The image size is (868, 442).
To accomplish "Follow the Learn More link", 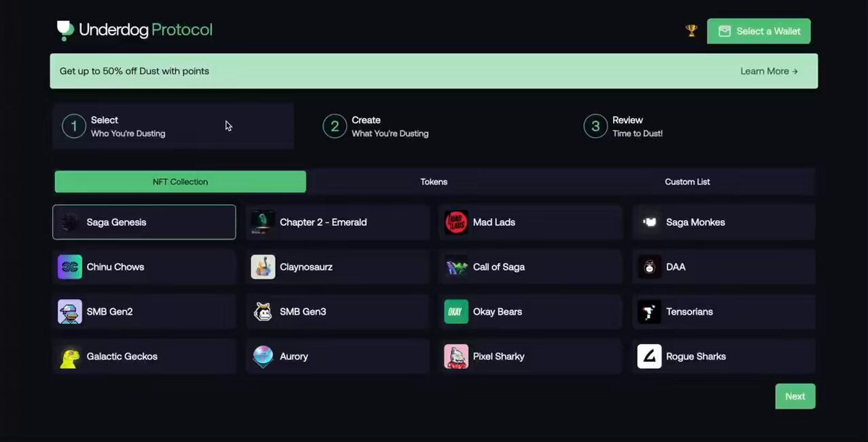I will click(x=769, y=71).
